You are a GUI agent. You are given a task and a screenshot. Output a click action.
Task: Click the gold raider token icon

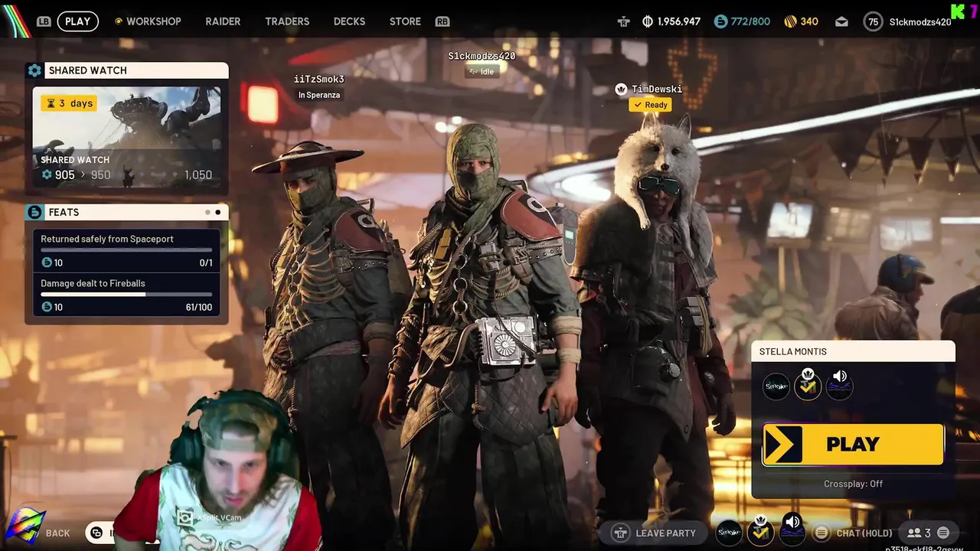point(790,21)
